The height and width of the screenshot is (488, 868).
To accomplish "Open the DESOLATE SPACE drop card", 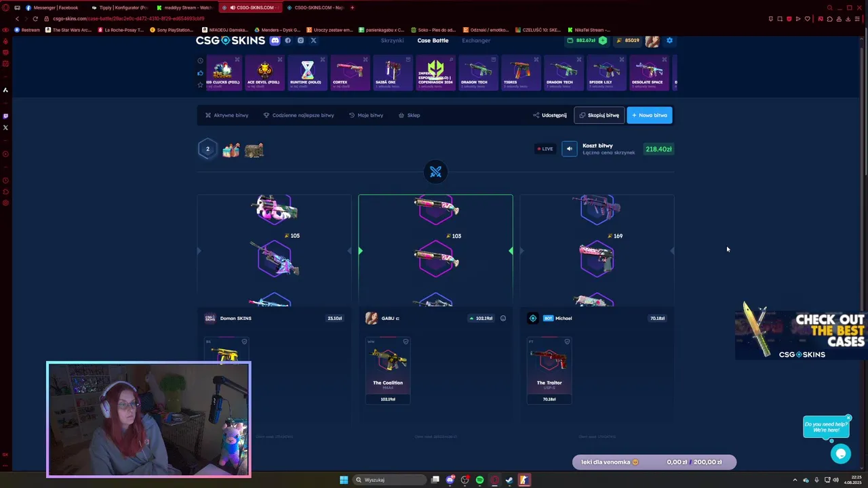I will [648, 73].
